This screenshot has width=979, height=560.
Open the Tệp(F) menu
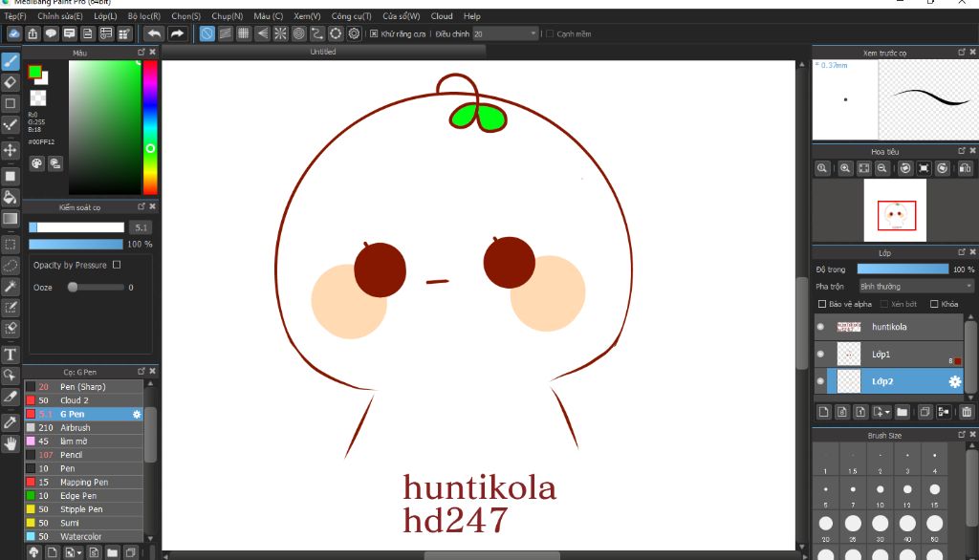click(x=15, y=16)
